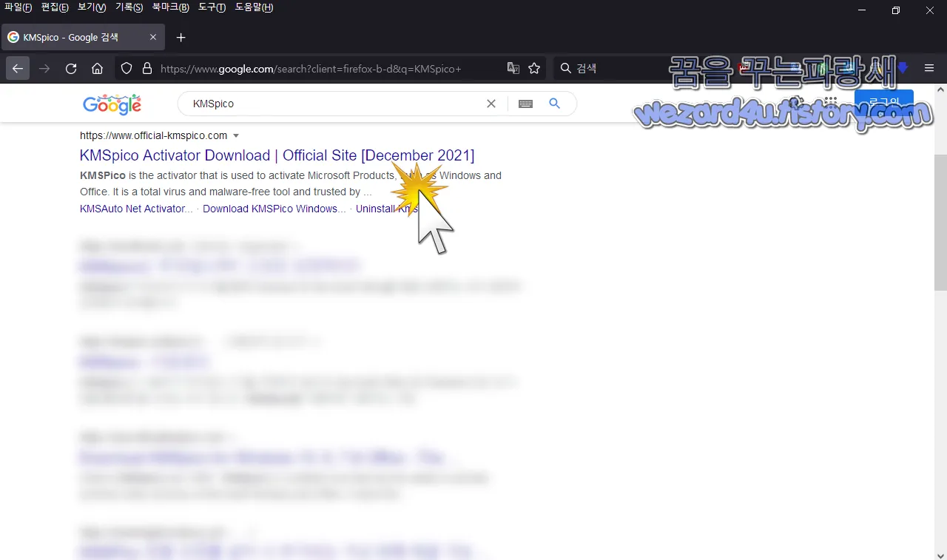The height and width of the screenshot is (560, 947).
Task: Open the Firefox hamburger application menu
Action: pyautogui.click(x=929, y=68)
